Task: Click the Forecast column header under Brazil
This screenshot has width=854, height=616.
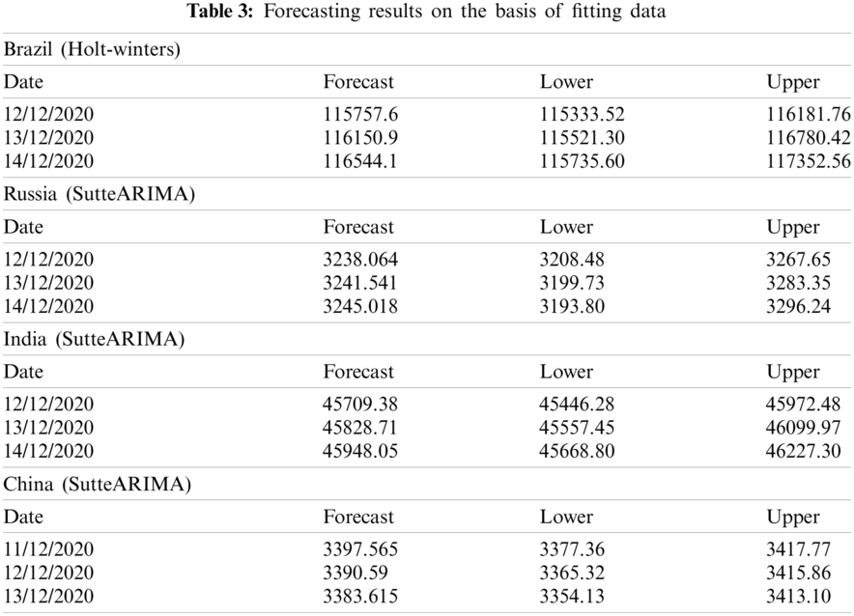Action: click(358, 82)
